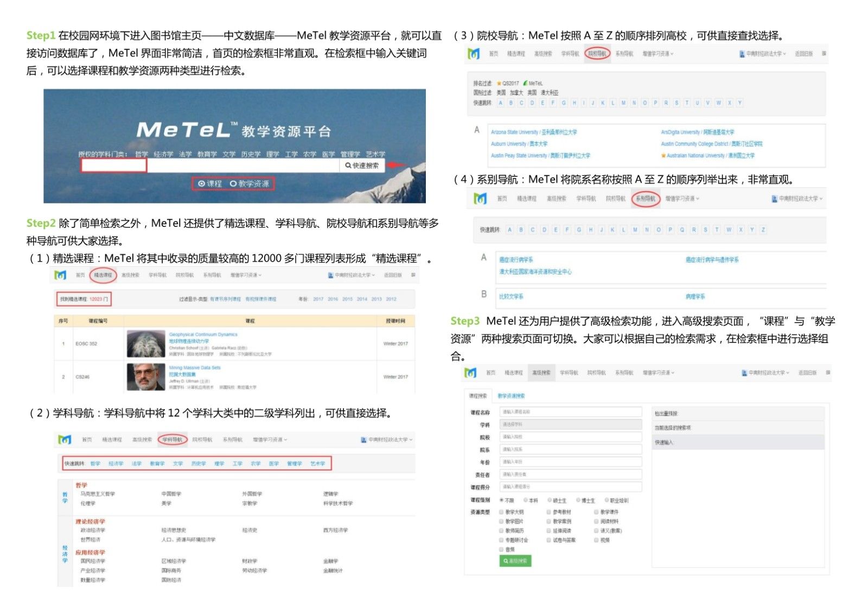Click user icon in 系别导航 screenshot navbar
This screenshot has height=614, width=868.
775,199
